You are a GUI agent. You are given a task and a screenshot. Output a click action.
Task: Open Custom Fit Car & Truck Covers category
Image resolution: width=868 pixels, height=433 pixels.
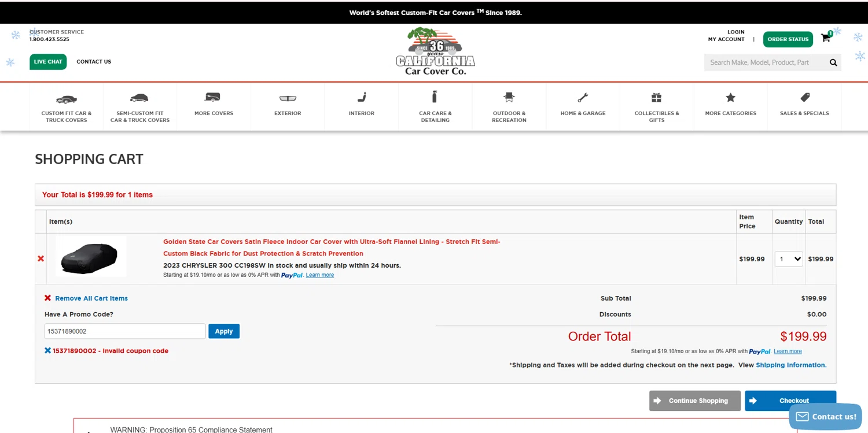point(67,107)
